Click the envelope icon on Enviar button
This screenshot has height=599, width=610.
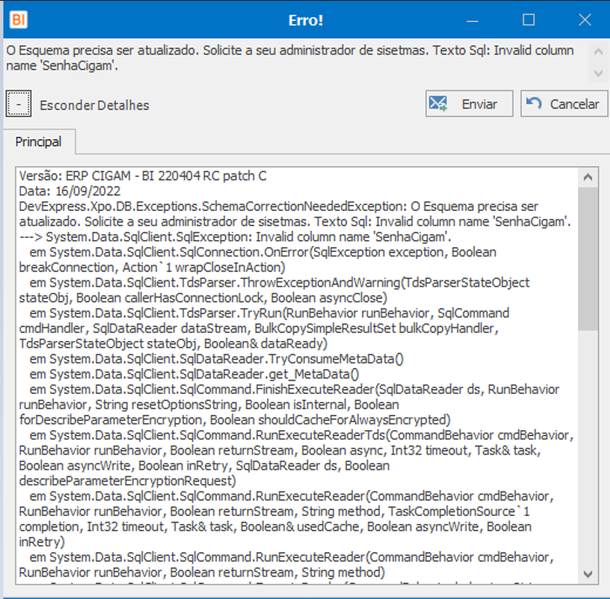coord(438,104)
